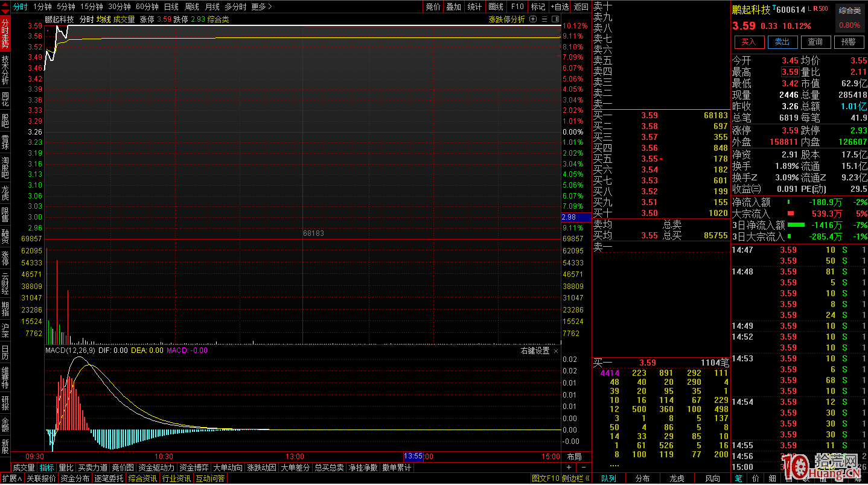Click the minus zoom icon below 布局

pyautogui.click(x=584, y=468)
